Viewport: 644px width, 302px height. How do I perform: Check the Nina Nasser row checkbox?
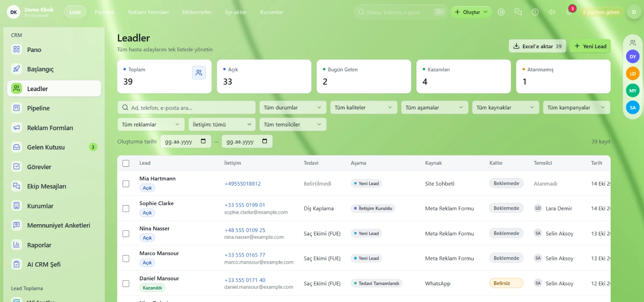pos(126,233)
